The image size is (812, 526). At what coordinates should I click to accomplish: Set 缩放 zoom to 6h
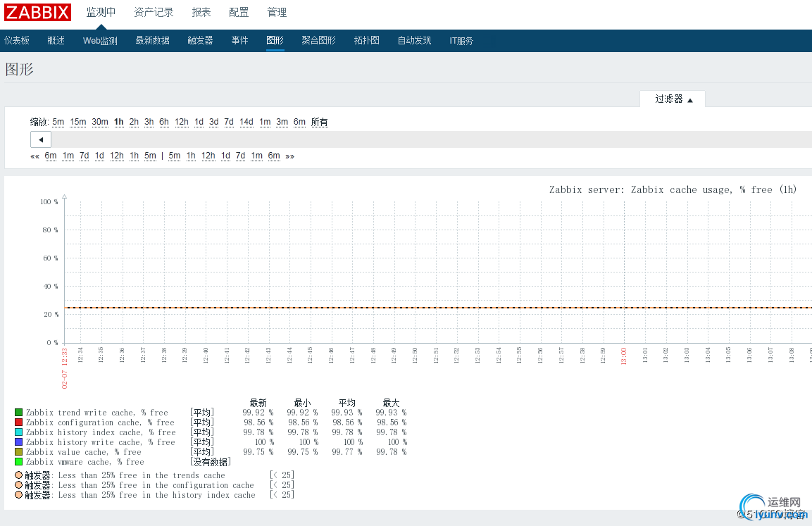pyautogui.click(x=164, y=123)
